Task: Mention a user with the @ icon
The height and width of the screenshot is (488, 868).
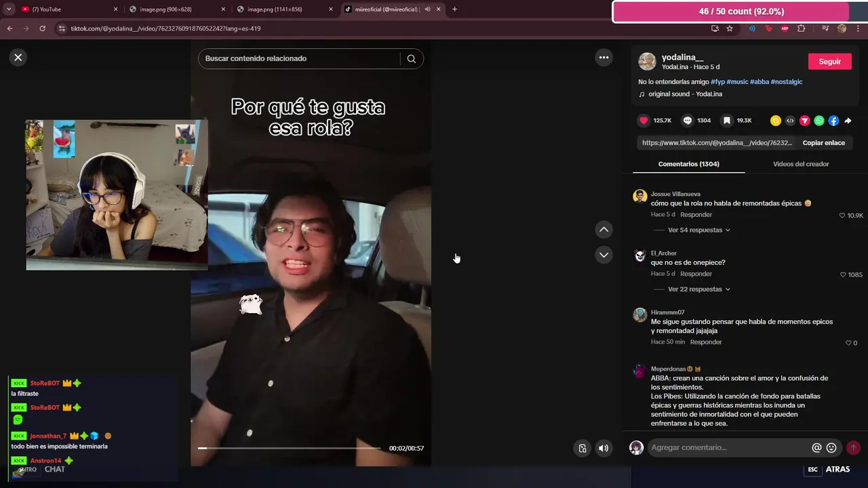Action: [x=816, y=447]
